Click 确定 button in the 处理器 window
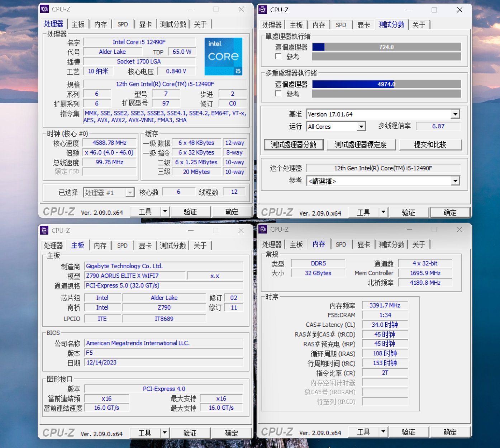Screen dimensions: 500x448 232,212
